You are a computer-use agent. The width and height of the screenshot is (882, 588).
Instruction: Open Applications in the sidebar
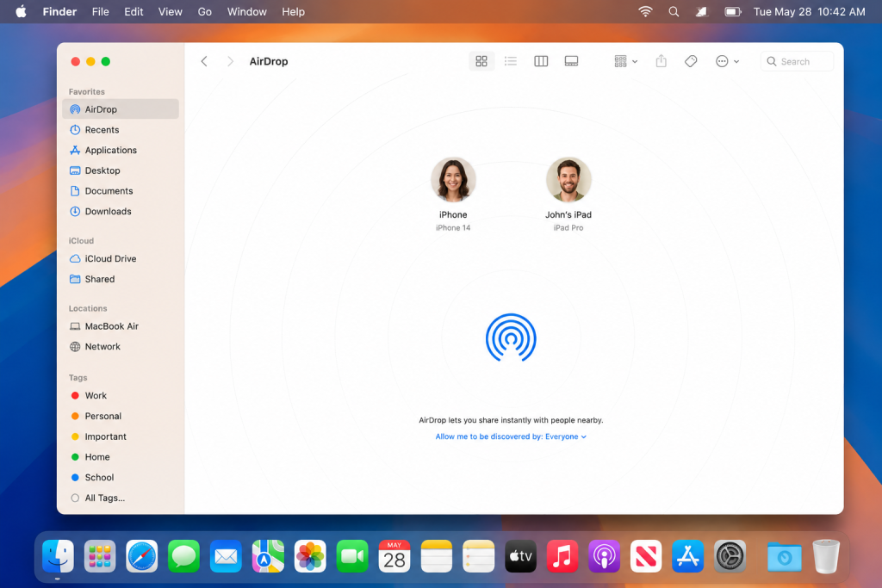coord(121,150)
